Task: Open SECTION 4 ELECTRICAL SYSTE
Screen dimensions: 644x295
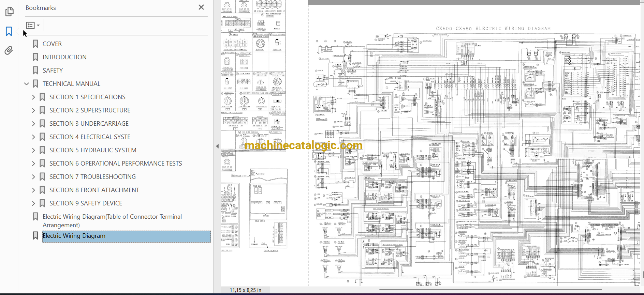Action: click(90, 137)
